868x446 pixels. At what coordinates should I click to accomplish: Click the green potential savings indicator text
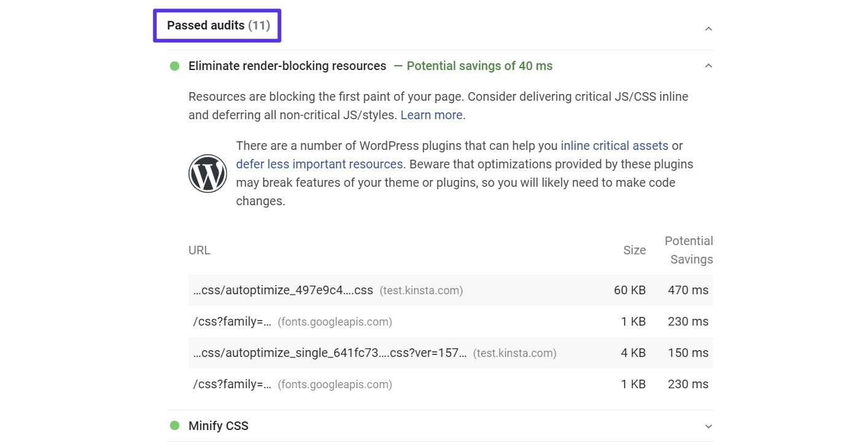tap(479, 66)
